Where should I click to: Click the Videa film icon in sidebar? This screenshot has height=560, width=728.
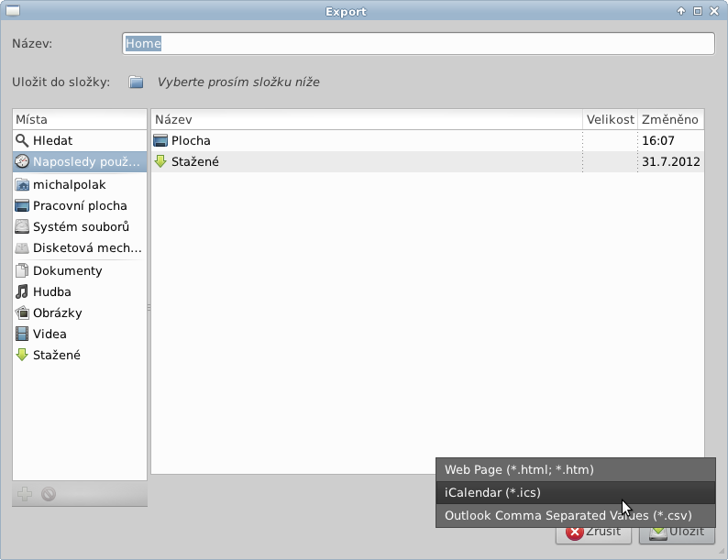coord(23,335)
